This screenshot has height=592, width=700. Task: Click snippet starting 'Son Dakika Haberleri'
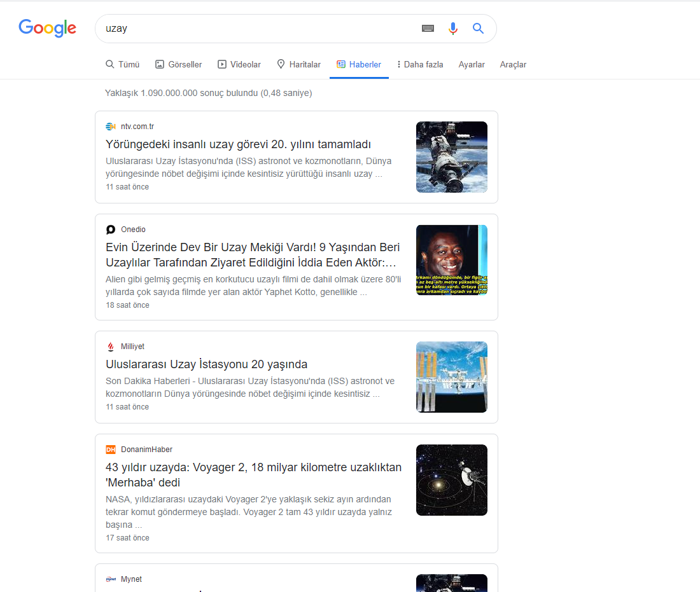(x=250, y=387)
